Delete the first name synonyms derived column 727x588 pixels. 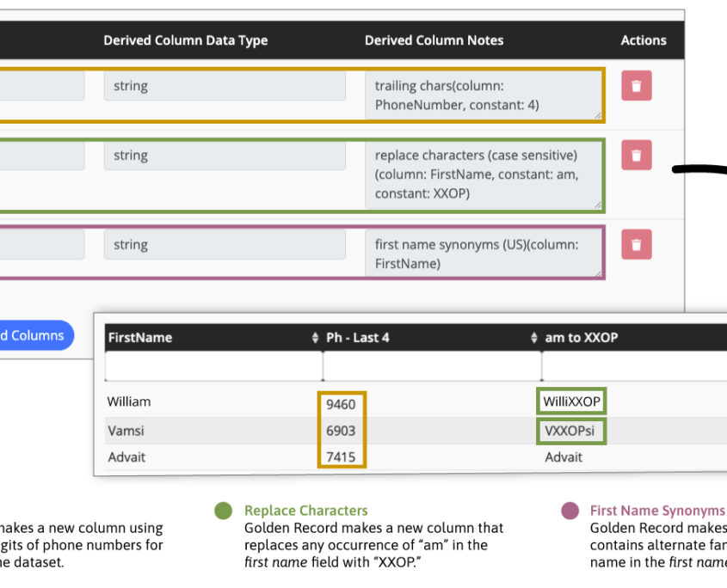pyautogui.click(x=637, y=244)
